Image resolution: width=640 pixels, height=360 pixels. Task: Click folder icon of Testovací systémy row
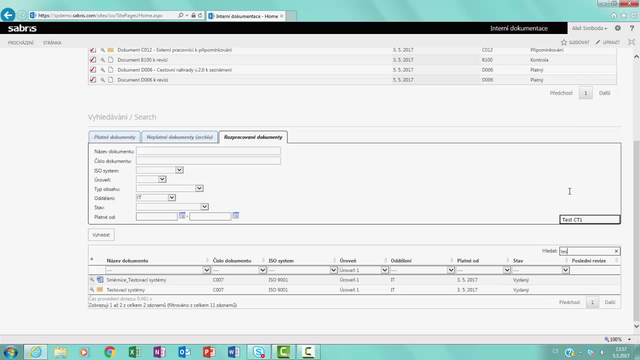(100, 290)
